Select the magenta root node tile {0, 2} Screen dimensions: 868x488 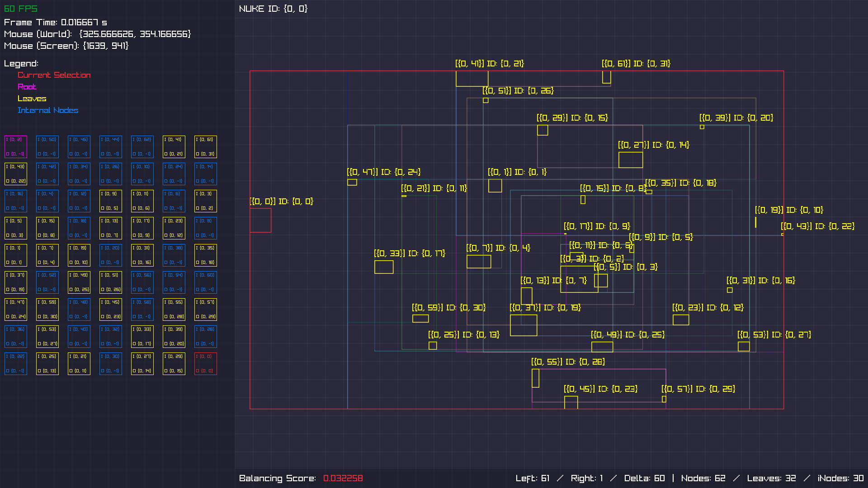tap(16, 147)
